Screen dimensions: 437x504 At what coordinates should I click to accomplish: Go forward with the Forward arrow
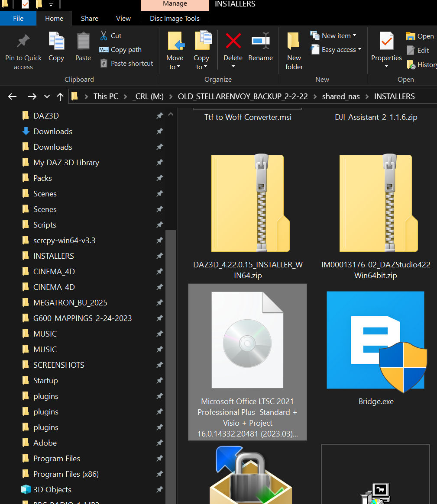pos(32,96)
